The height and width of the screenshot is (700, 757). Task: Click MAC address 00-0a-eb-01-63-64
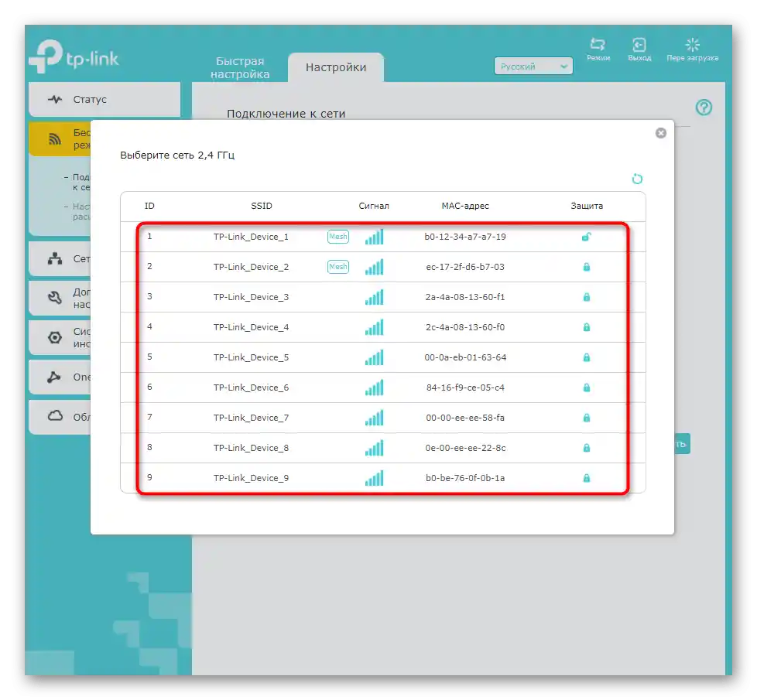465,357
